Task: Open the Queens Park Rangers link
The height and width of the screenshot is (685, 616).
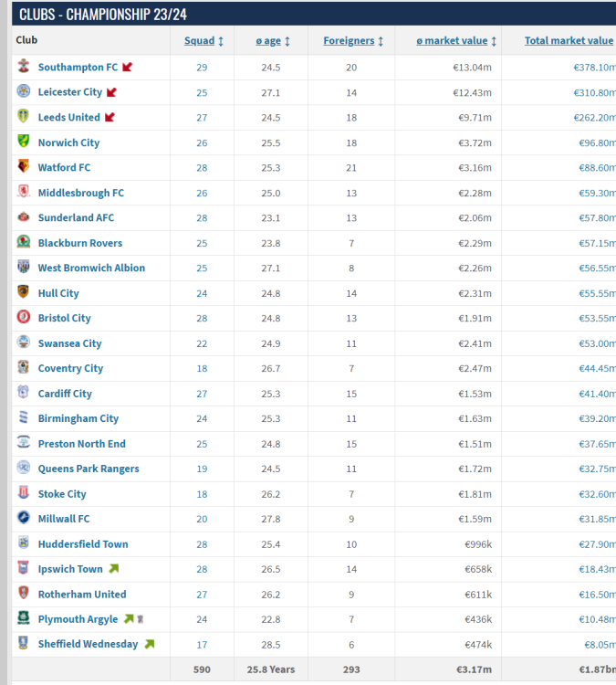Action: point(89,469)
